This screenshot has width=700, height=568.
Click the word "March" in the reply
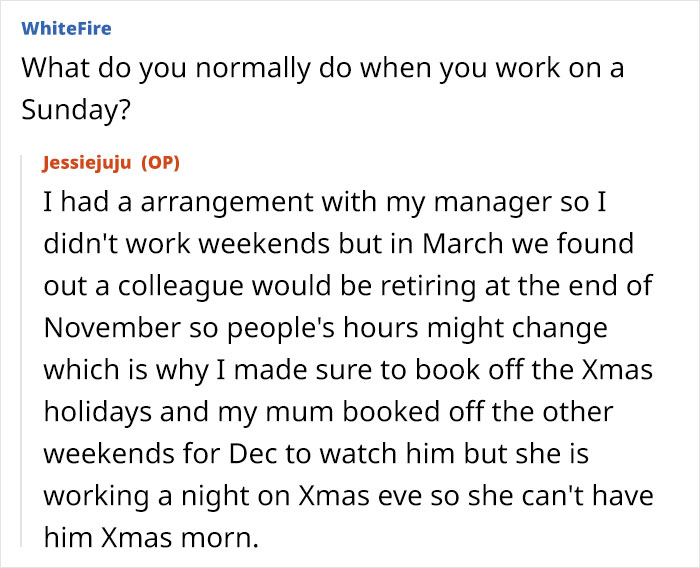487,244
